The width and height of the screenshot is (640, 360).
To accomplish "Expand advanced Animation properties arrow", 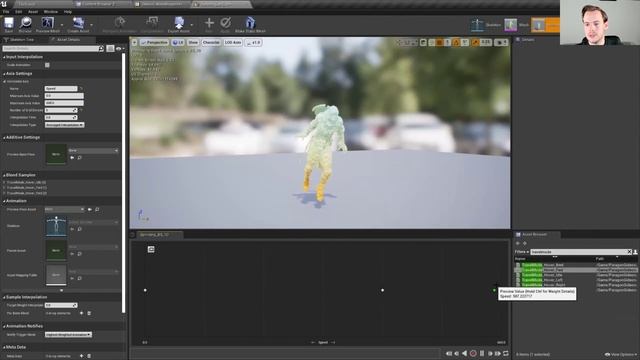I will 62,290.
